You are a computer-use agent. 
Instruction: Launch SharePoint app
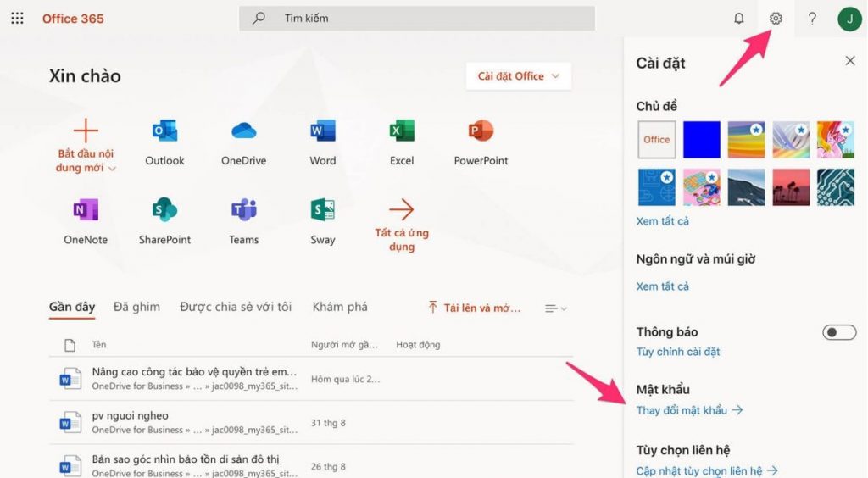coord(164,222)
